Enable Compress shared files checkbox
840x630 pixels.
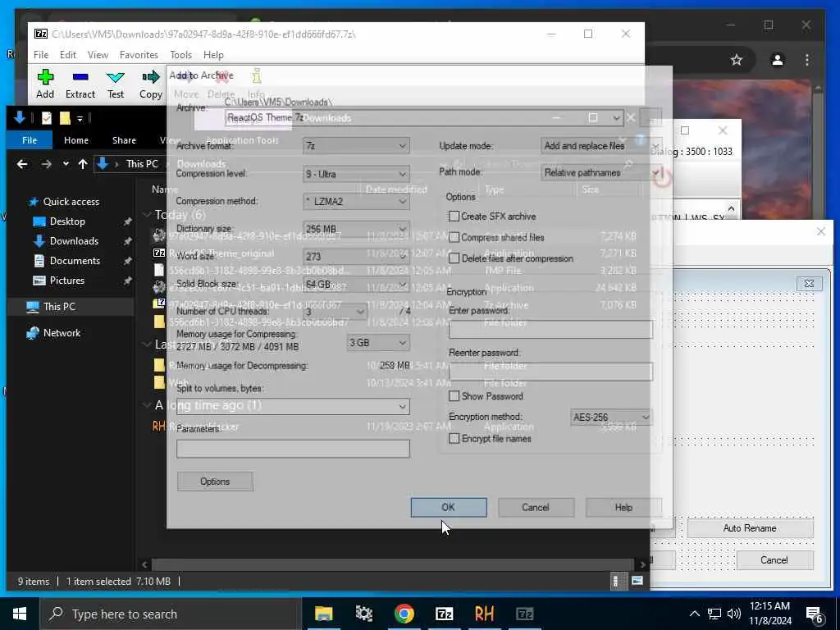coord(454,237)
